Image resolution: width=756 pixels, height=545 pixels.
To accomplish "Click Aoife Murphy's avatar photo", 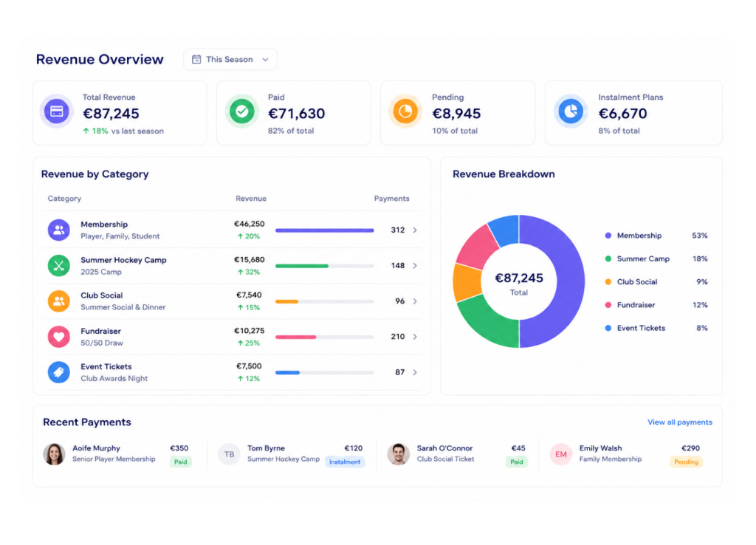I will (54, 454).
